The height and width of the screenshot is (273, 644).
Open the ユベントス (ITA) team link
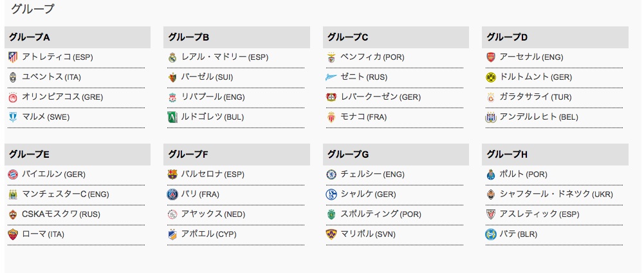tap(51, 77)
